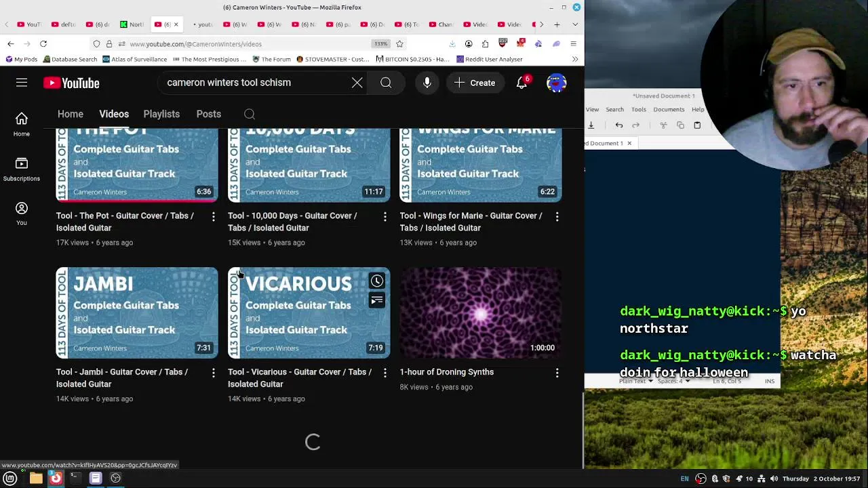This screenshot has width=868, height=488.
Task: Show more bookmarks via toolbar chevron
Action: [x=575, y=59]
